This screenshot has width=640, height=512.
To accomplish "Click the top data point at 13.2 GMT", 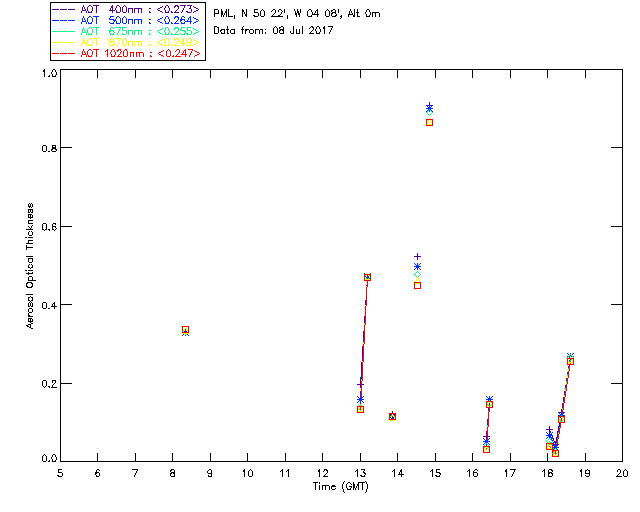I will (367, 277).
